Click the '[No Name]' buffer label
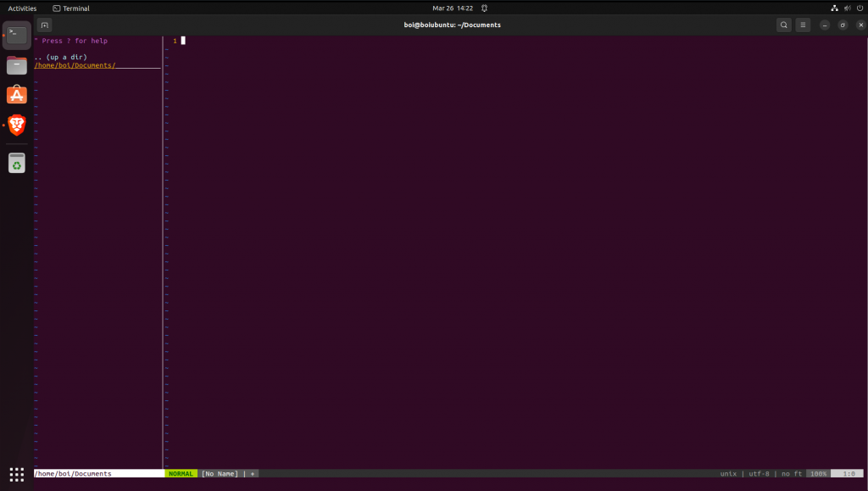Screen dimensions: 868x491 pyautogui.click(x=220, y=473)
